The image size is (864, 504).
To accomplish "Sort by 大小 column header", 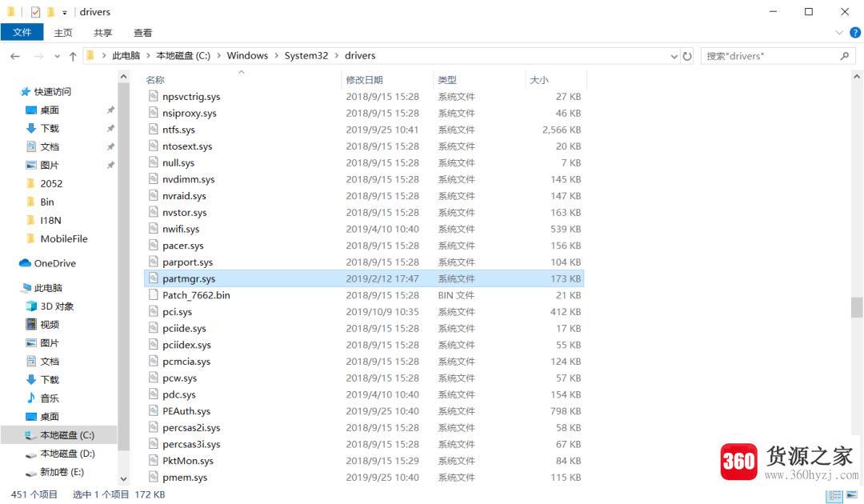I will (x=539, y=80).
